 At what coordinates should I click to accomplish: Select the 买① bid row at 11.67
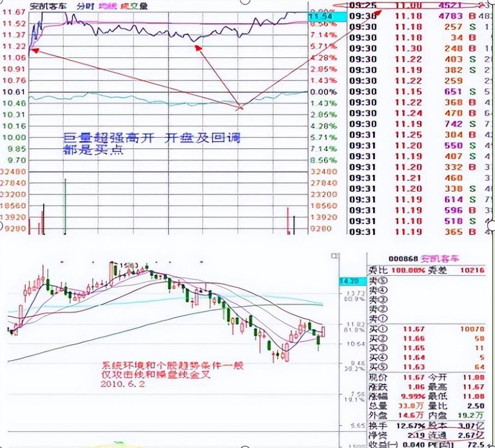[x=426, y=329]
